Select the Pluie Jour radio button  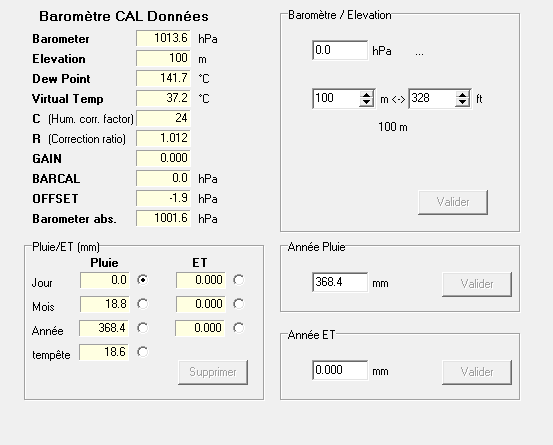pyautogui.click(x=142, y=280)
